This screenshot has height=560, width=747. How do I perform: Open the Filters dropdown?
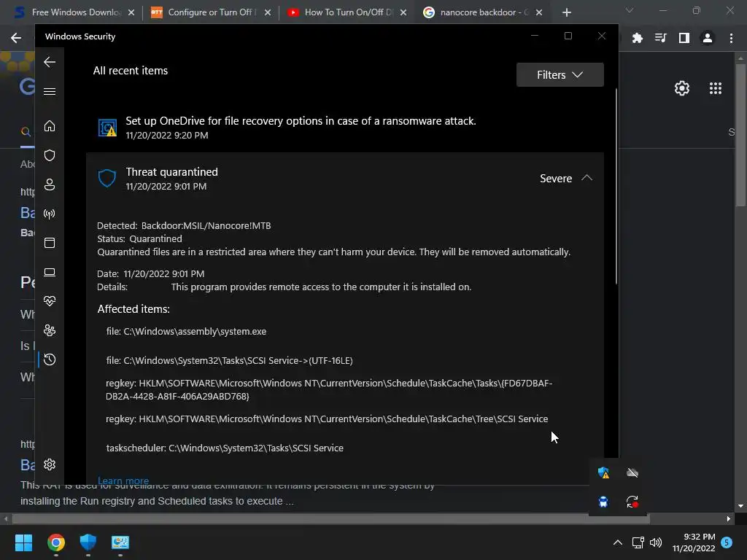(x=560, y=75)
